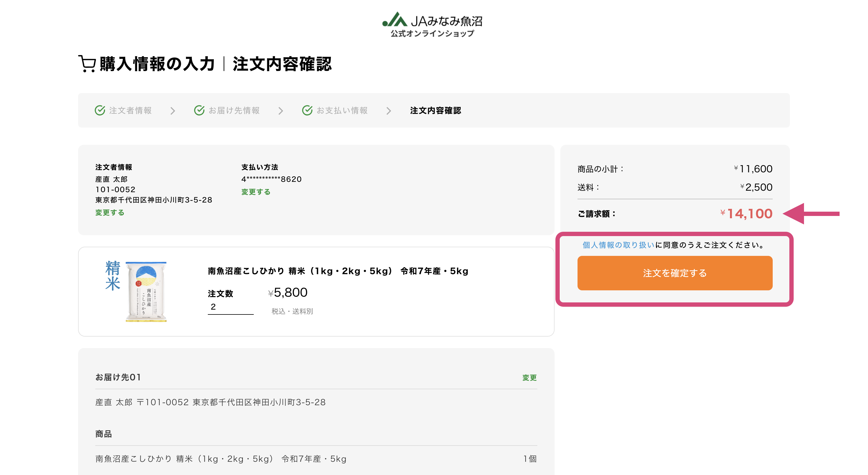Select the 注文内容確認 step label

point(435,111)
